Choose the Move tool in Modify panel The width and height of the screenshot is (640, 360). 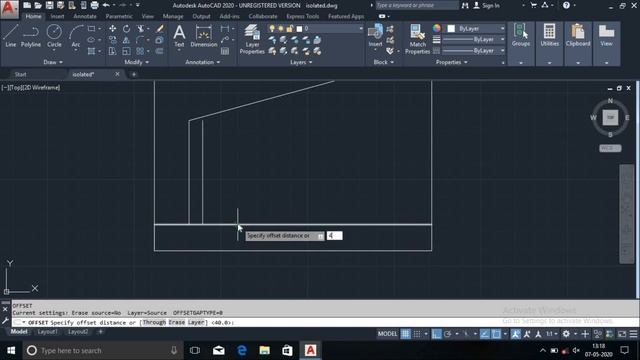(x=112, y=29)
